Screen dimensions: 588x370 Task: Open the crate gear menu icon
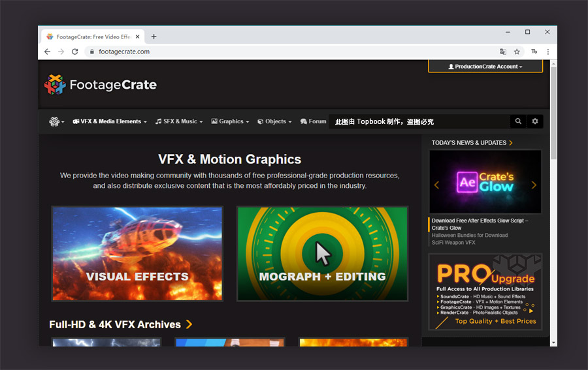(56, 122)
